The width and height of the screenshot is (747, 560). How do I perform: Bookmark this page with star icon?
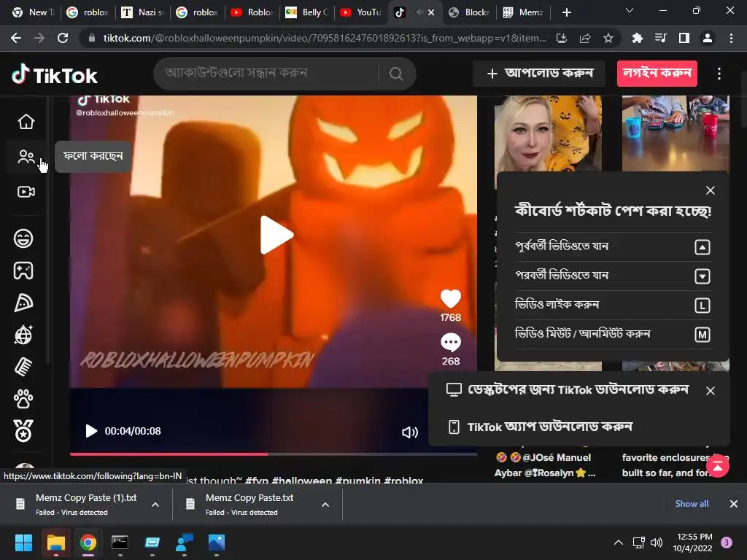tap(608, 38)
